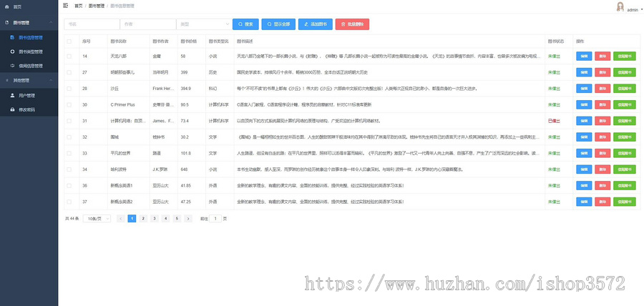Focus the 书名 search input field

click(92, 24)
